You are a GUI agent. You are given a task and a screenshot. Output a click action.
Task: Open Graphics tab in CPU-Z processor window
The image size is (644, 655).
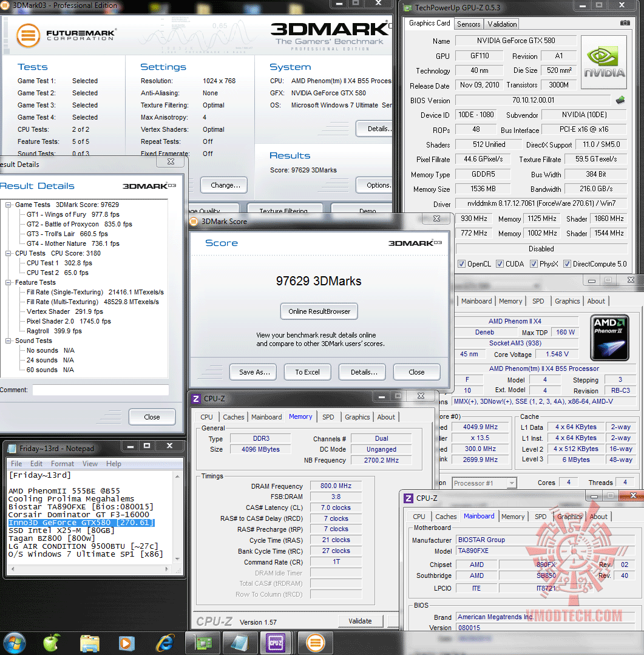[x=567, y=301]
